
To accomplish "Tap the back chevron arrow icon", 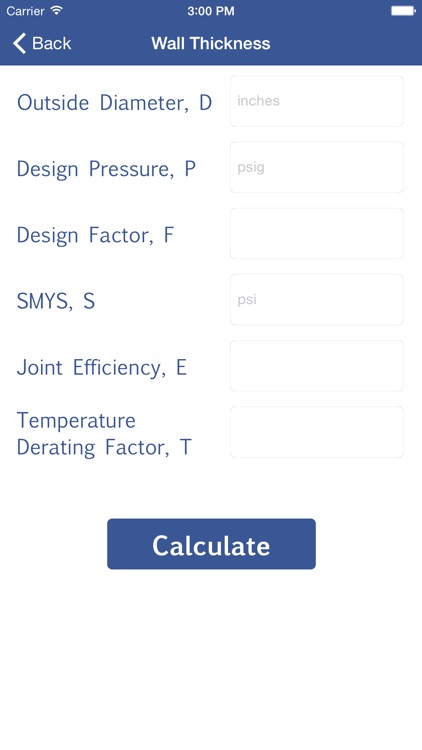I will click(x=19, y=44).
